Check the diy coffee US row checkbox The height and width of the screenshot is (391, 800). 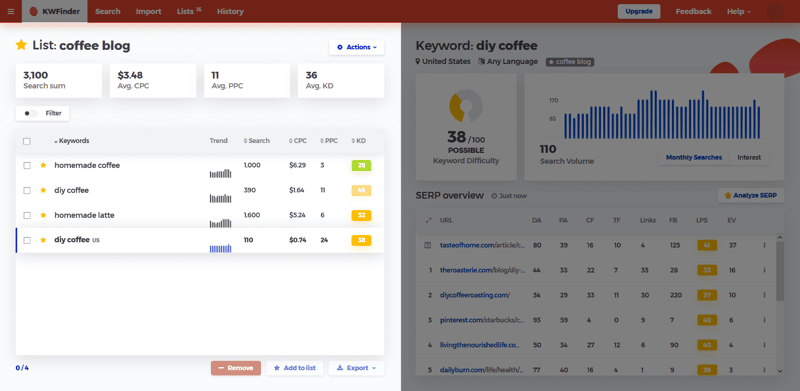point(27,240)
